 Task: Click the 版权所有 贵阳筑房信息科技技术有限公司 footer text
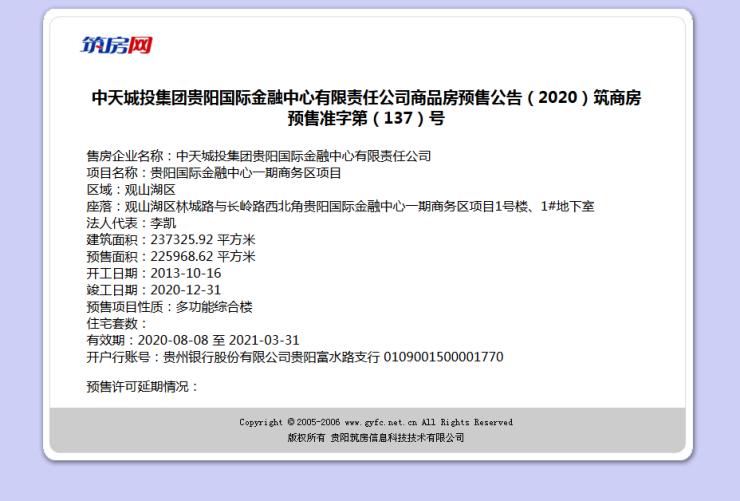pyautogui.click(x=376, y=438)
